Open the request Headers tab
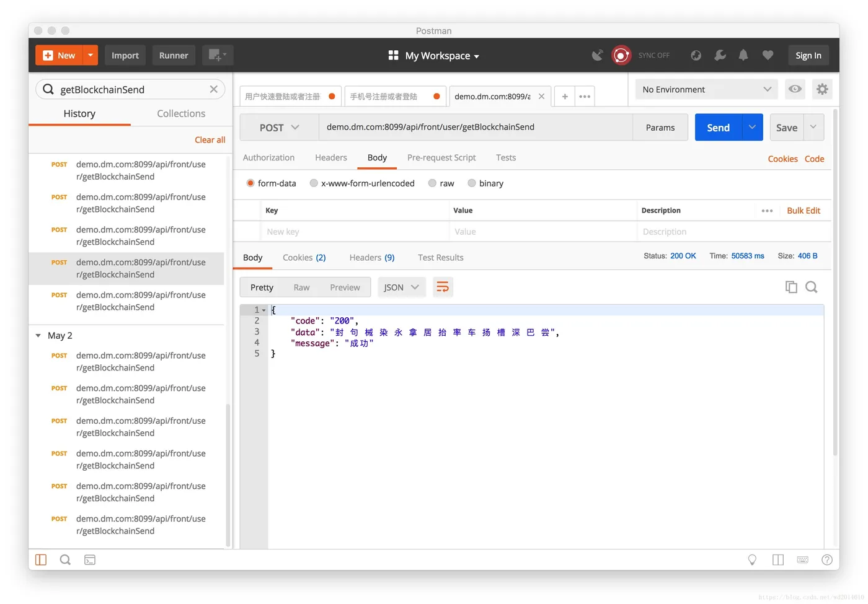868x604 pixels. (x=331, y=157)
